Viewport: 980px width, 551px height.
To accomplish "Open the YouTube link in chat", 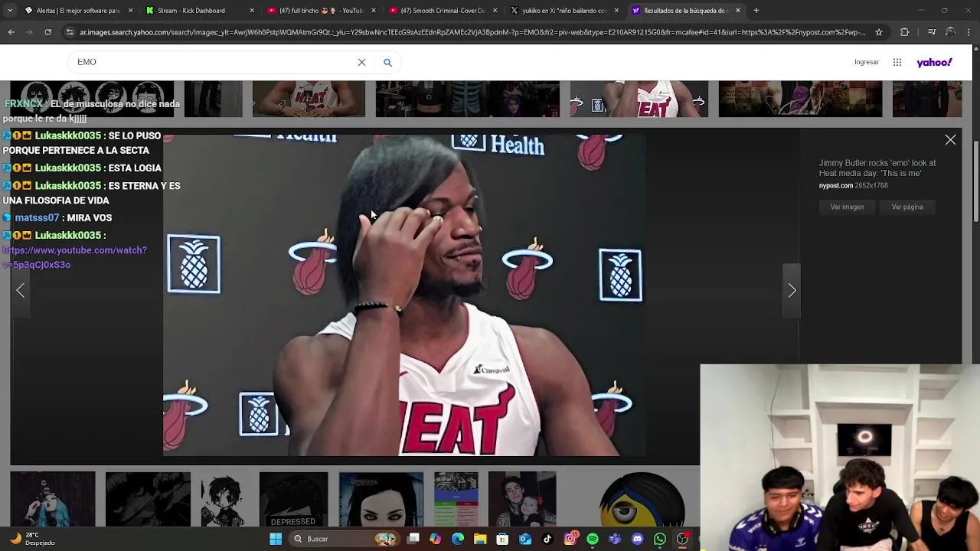I will (74, 257).
